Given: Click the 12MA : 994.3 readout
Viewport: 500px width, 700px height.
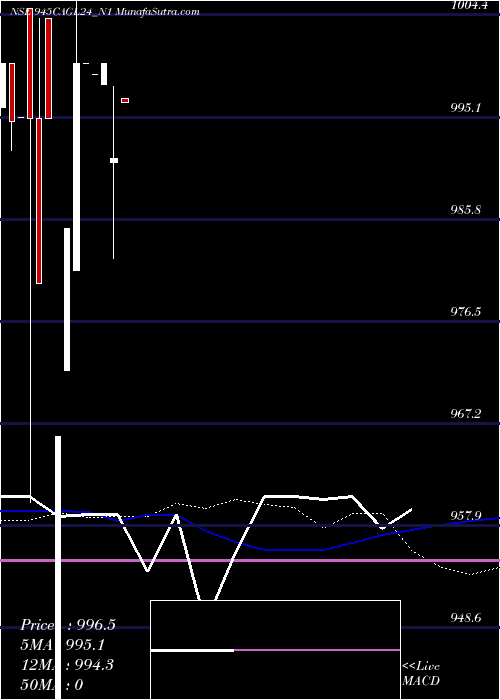Looking at the screenshot, I should (x=67, y=665).
